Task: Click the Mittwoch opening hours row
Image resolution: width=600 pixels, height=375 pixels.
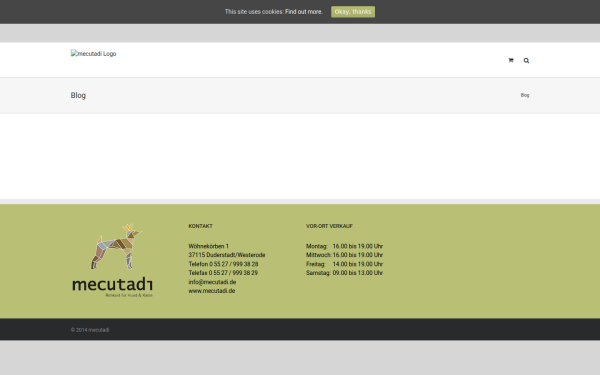Action: tap(344, 255)
